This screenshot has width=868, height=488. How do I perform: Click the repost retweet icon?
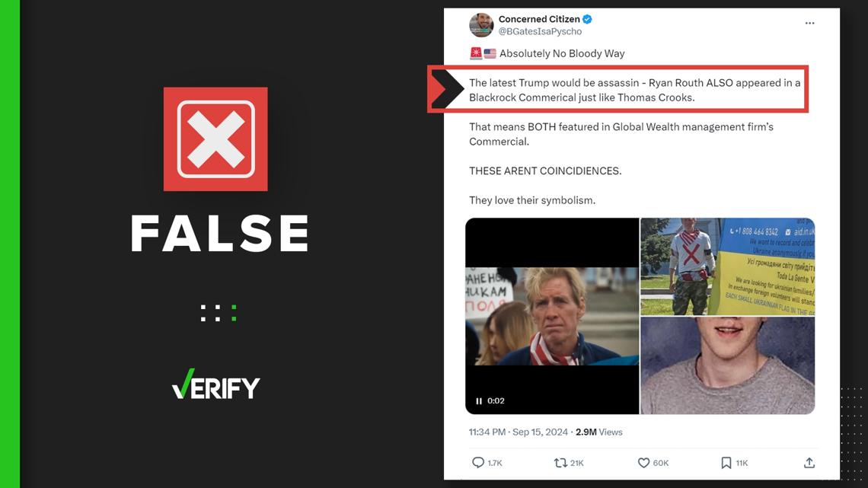click(x=560, y=463)
